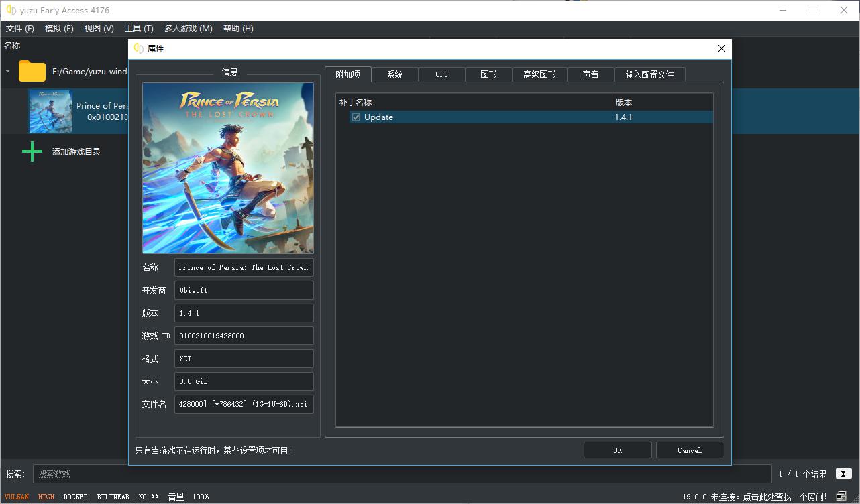Switch to the 系统 tab

pos(395,74)
